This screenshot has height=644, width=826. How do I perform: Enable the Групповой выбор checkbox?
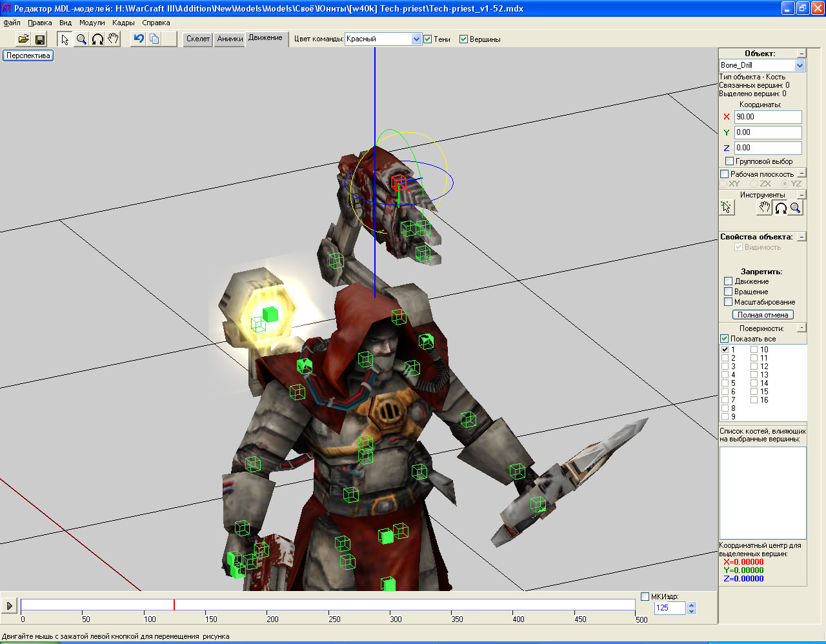[729, 161]
